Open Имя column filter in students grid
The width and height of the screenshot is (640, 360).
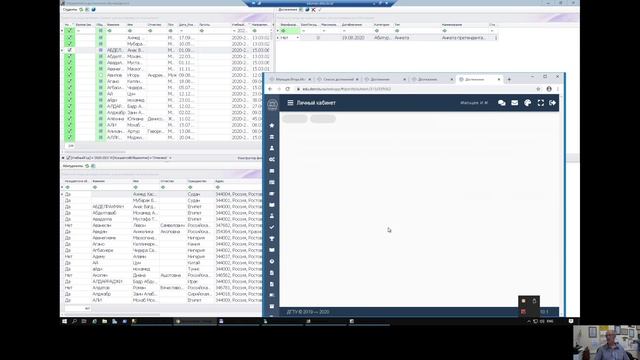[130, 31]
